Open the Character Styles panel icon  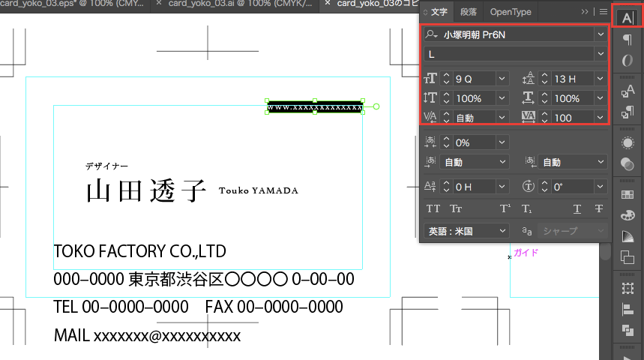click(627, 91)
